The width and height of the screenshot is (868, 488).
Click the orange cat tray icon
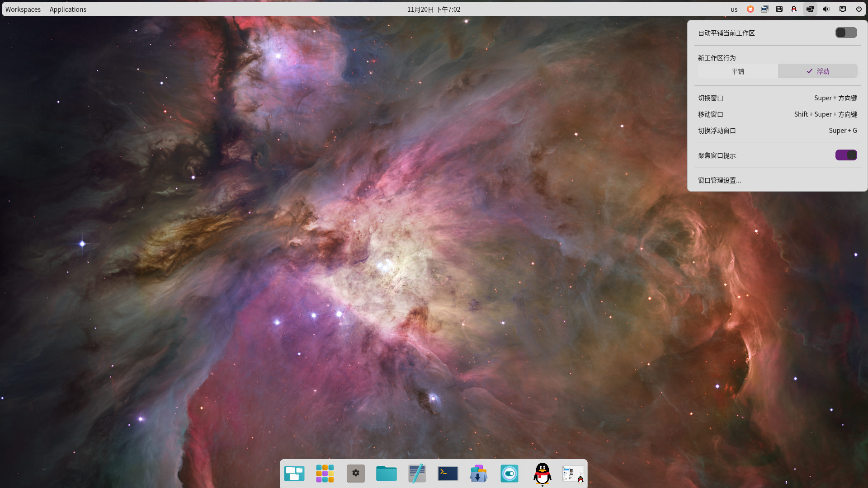click(x=750, y=9)
